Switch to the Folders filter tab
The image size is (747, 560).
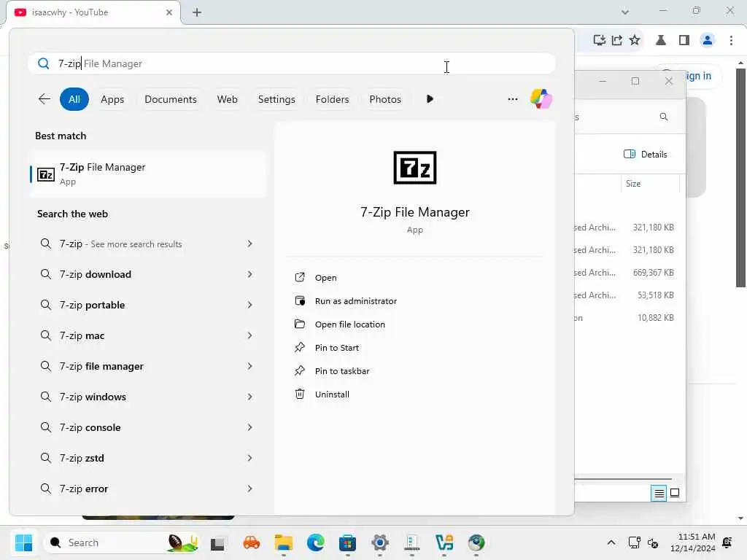coord(332,99)
